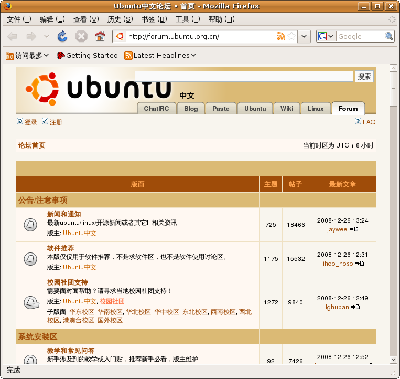
Task: View latest post icon in 新闻和通知 row
Action: [x=354, y=229]
